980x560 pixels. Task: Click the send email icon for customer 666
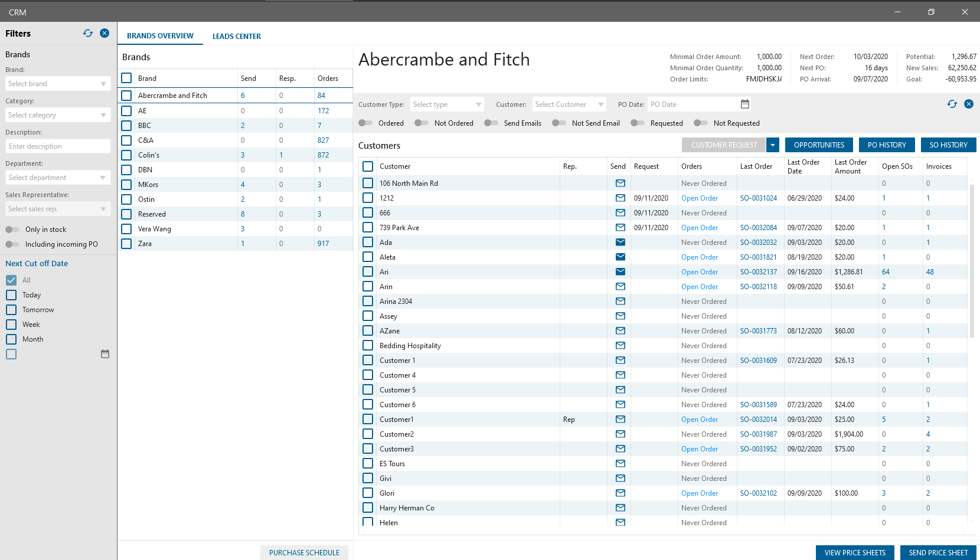620,213
